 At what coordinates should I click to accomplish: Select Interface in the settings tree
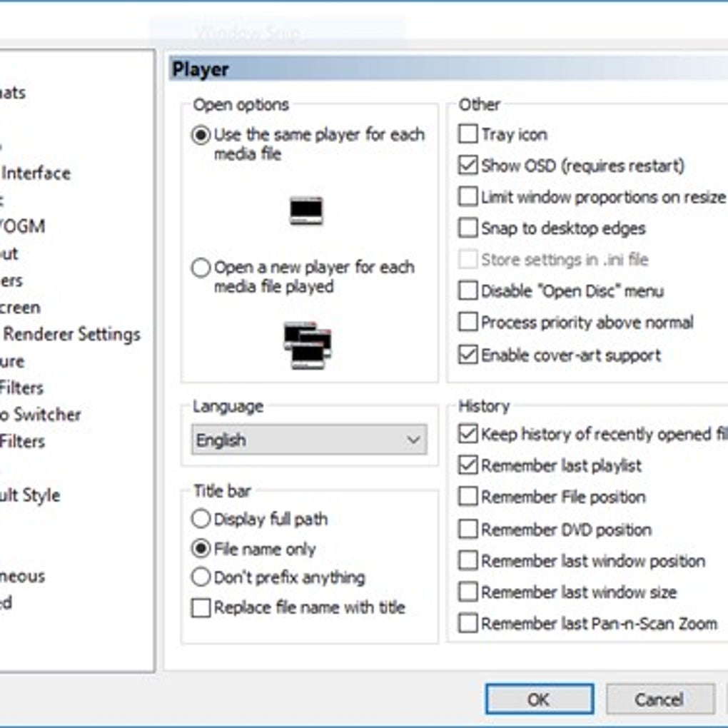(37, 173)
